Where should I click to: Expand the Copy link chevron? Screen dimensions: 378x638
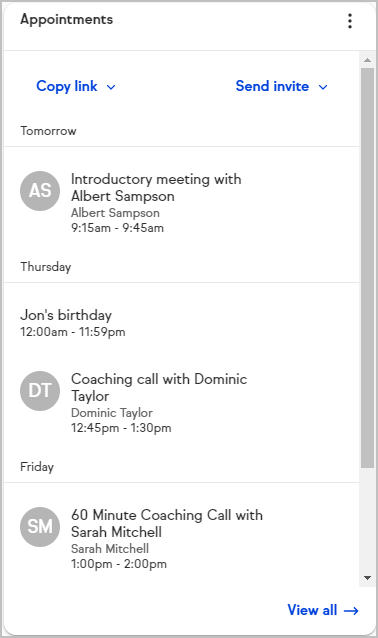pyautogui.click(x=111, y=87)
